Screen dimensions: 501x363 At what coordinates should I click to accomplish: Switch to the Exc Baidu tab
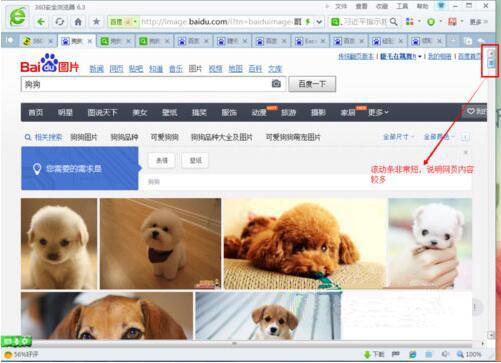(310, 41)
